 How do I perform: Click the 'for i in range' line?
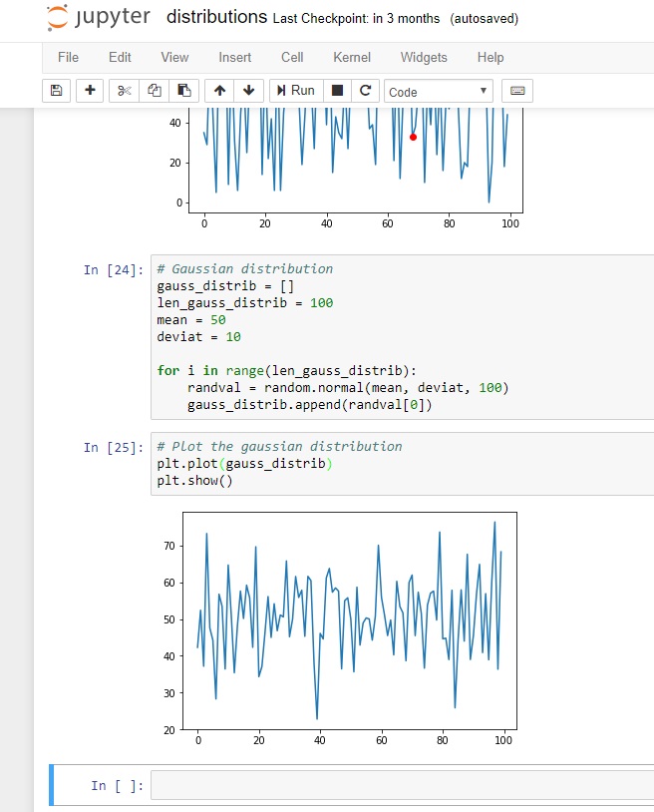click(287, 371)
